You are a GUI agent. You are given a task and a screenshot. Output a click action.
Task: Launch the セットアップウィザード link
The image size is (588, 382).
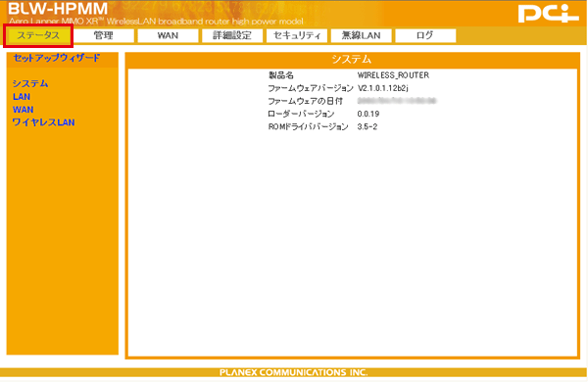pos(57,58)
